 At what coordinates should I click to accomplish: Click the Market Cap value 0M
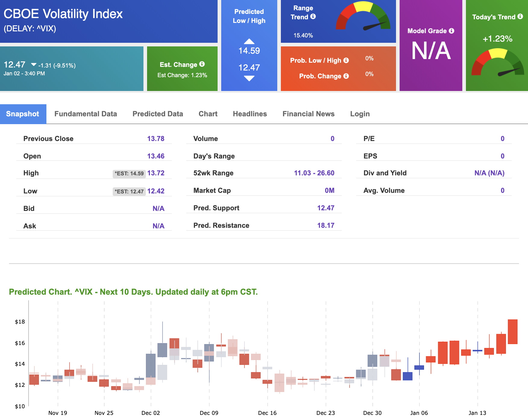click(x=329, y=190)
